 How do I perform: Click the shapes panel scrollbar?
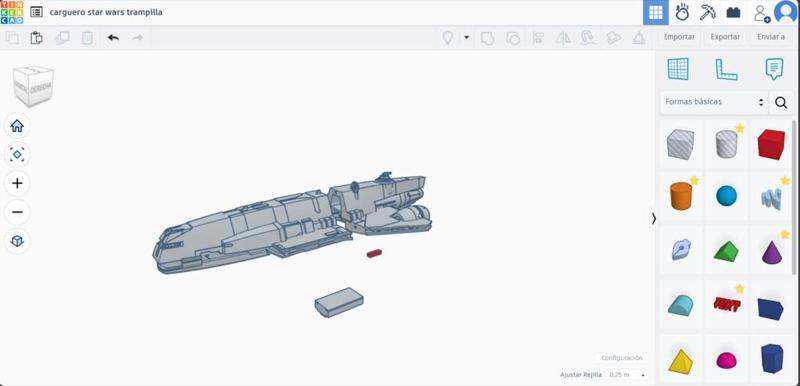pos(793,196)
